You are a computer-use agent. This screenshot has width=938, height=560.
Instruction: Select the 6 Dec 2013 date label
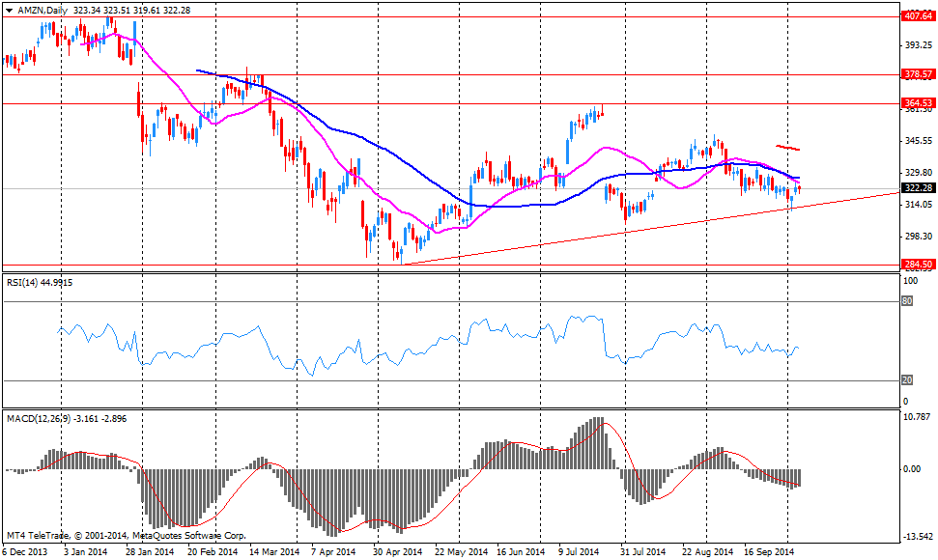coord(26,552)
